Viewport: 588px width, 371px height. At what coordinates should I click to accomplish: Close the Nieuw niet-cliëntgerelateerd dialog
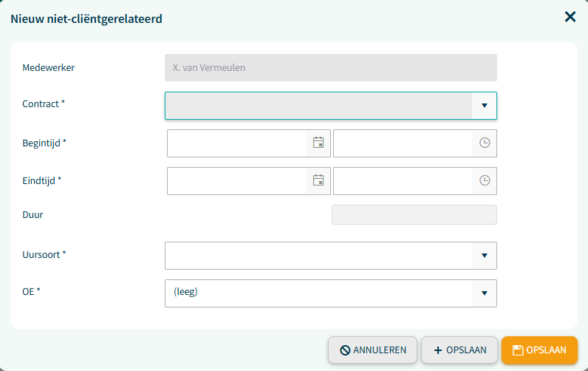(x=570, y=16)
